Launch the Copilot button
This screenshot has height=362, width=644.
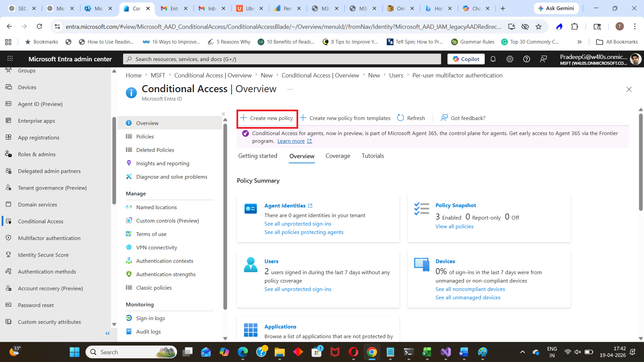pos(466,59)
